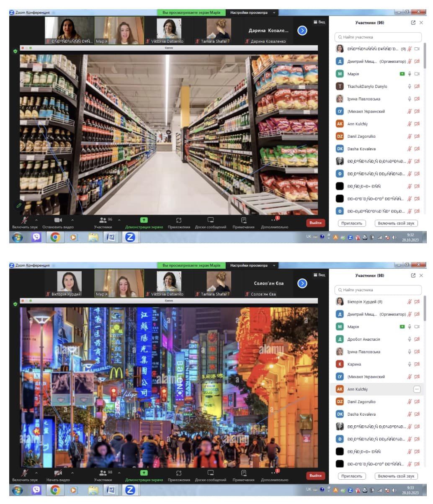This screenshot has width=433, height=504.
Task: Toggle camera icon in Вікторія Хурдей (Я) row
Action: [x=417, y=302]
